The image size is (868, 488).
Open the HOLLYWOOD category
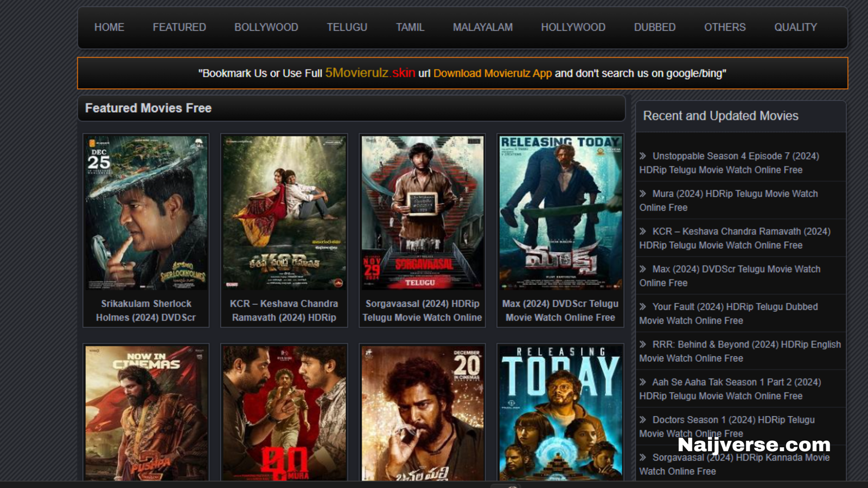tap(573, 27)
